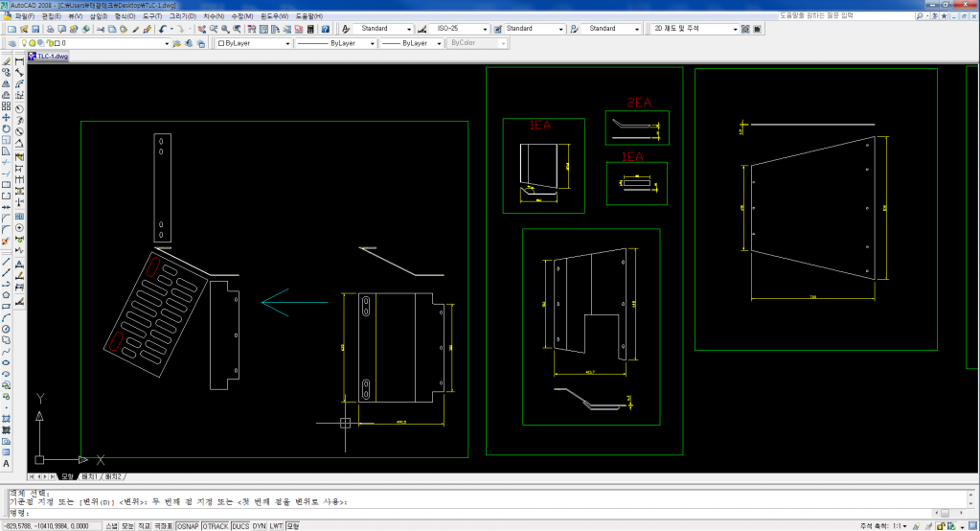Toggle OSNAP object snap mode
Screen dimensions: 980x531
point(188,526)
